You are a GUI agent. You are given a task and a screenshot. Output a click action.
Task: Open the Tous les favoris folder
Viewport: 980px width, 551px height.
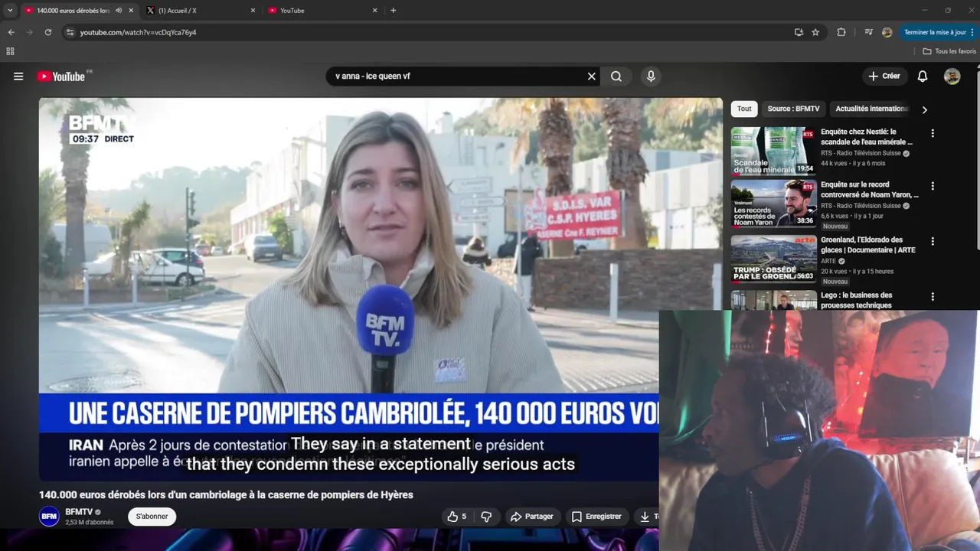pyautogui.click(x=949, y=51)
